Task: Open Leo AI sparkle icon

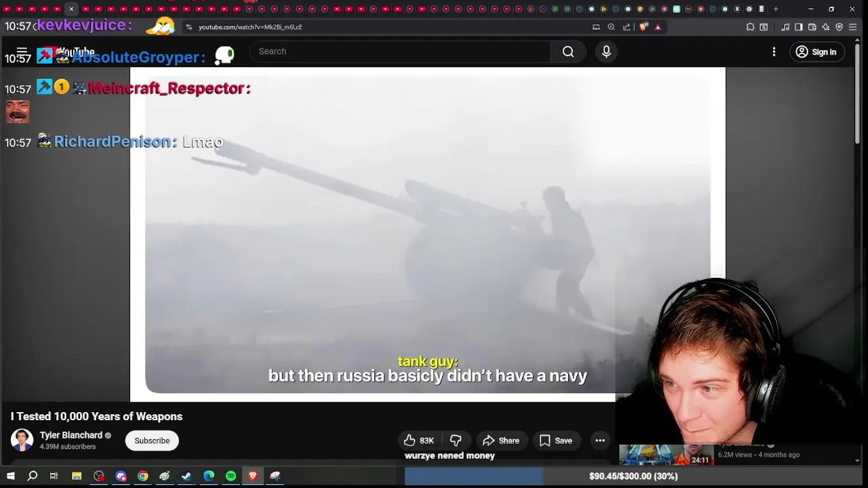Action: pyautogui.click(x=826, y=27)
